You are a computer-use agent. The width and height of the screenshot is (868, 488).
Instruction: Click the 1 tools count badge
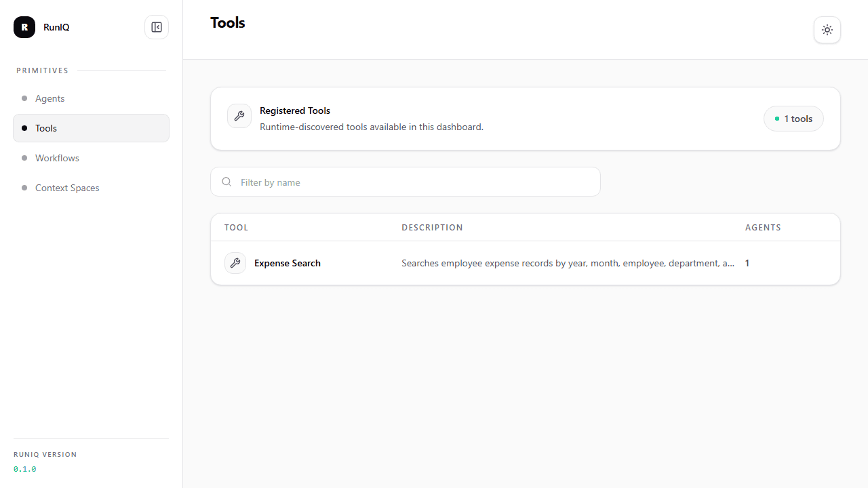click(x=793, y=119)
